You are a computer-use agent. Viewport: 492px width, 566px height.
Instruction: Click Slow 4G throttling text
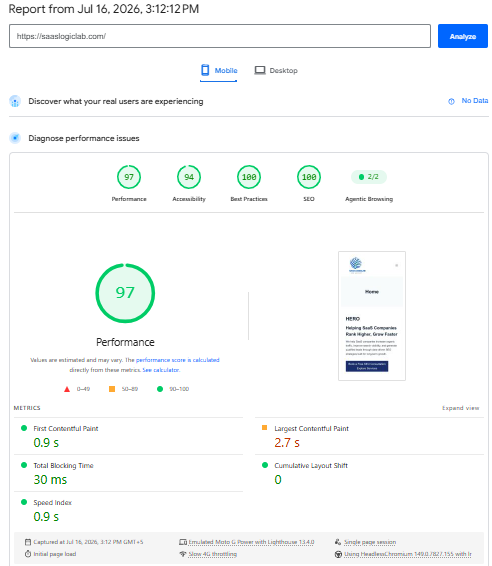tap(213, 554)
